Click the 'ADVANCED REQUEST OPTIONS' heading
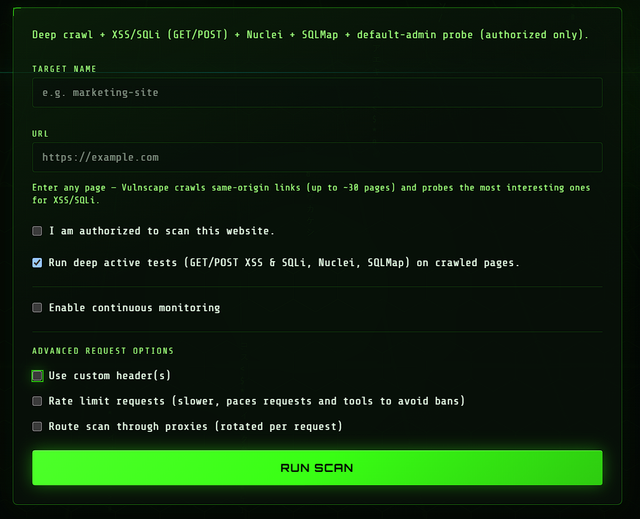The height and width of the screenshot is (519, 640). [x=103, y=351]
